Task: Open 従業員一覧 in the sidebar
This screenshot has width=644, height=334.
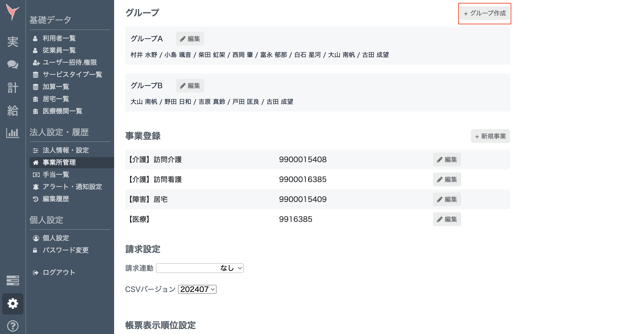Action: click(59, 50)
